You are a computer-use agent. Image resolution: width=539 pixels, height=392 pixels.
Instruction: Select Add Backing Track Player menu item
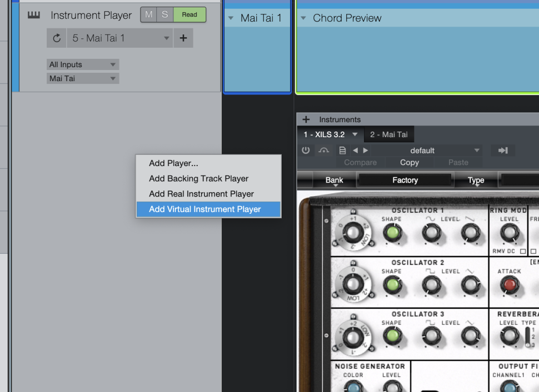coord(198,179)
